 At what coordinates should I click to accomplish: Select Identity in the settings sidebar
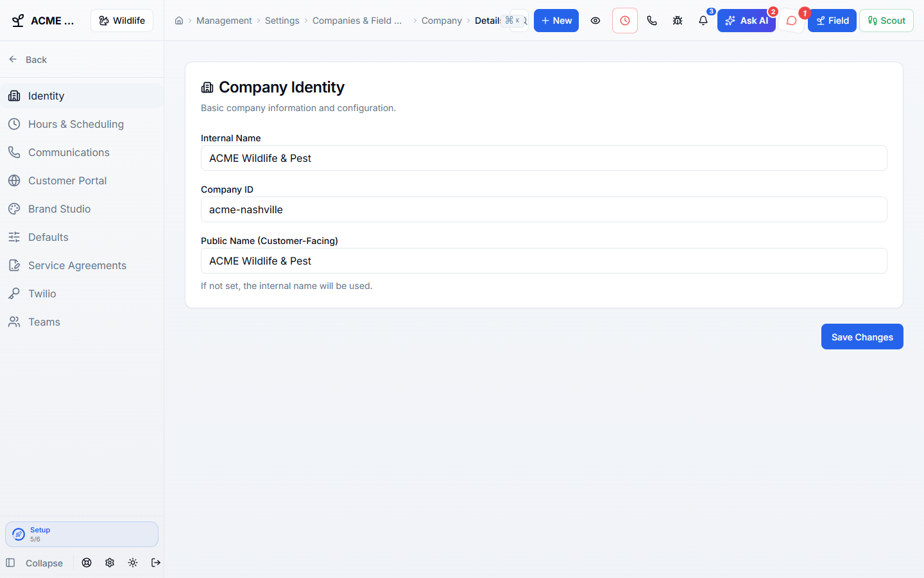pos(82,96)
